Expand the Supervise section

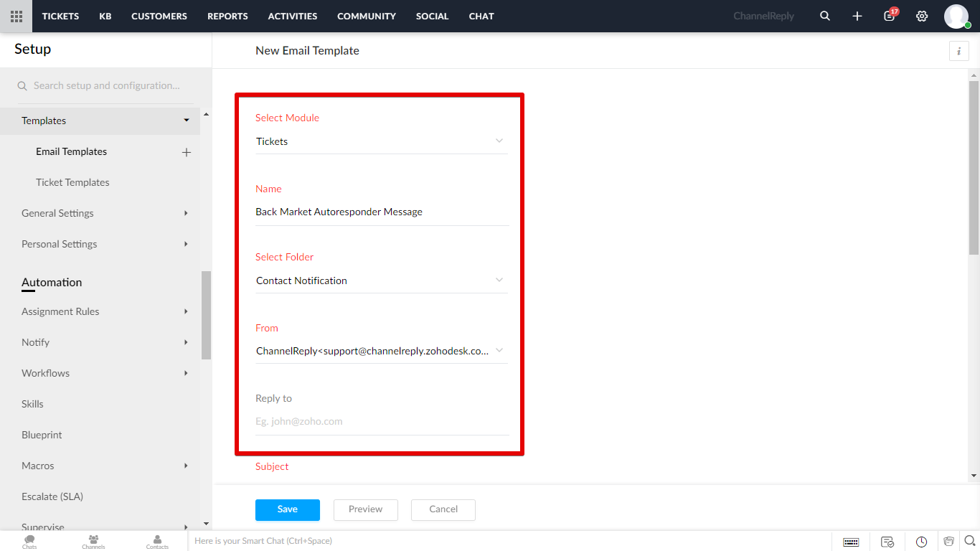pyautogui.click(x=186, y=527)
